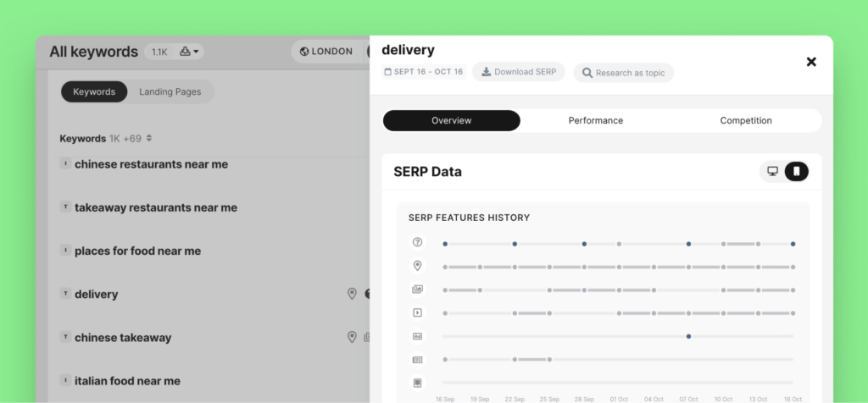Switch to the Performance tab
Image resolution: width=868 pixels, height=403 pixels.
click(595, 120)
